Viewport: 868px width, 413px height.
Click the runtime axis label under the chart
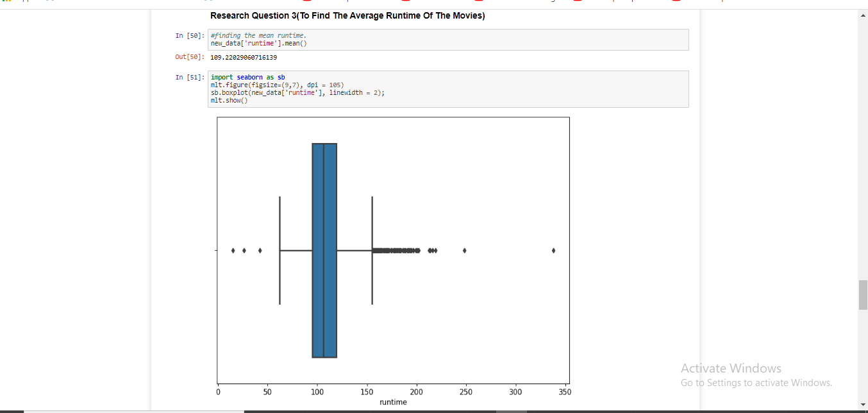point(393,401)
